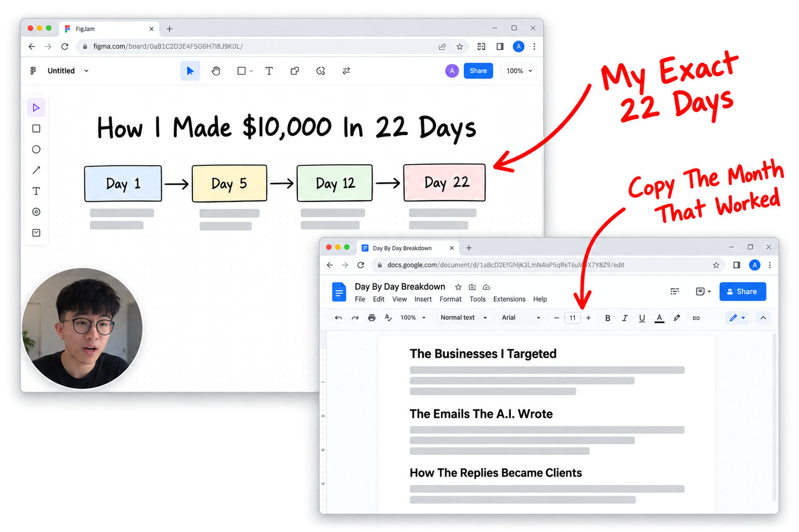Image resolution: width=799 pixels, height=532 pixels.
Task: Open new tab in FigJam browser window
Action: click(170, 29)
